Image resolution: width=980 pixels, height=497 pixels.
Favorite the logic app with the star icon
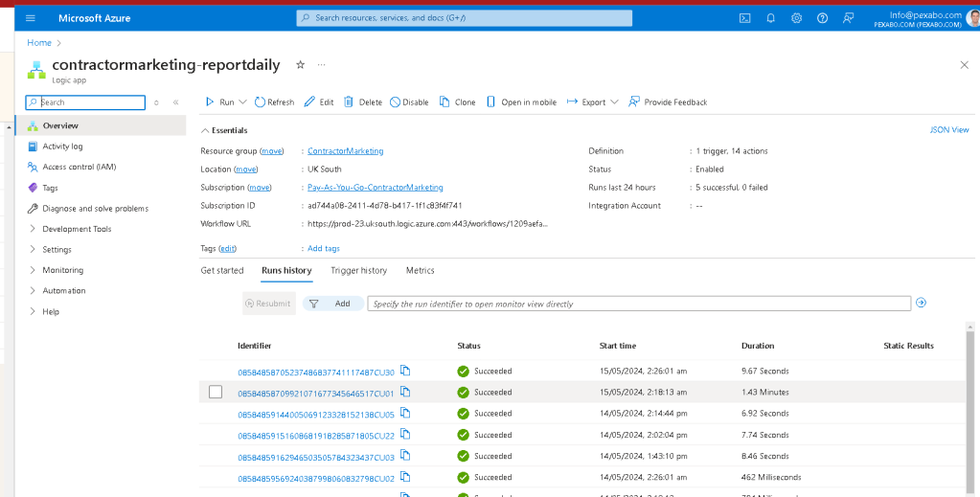(300, 64)
